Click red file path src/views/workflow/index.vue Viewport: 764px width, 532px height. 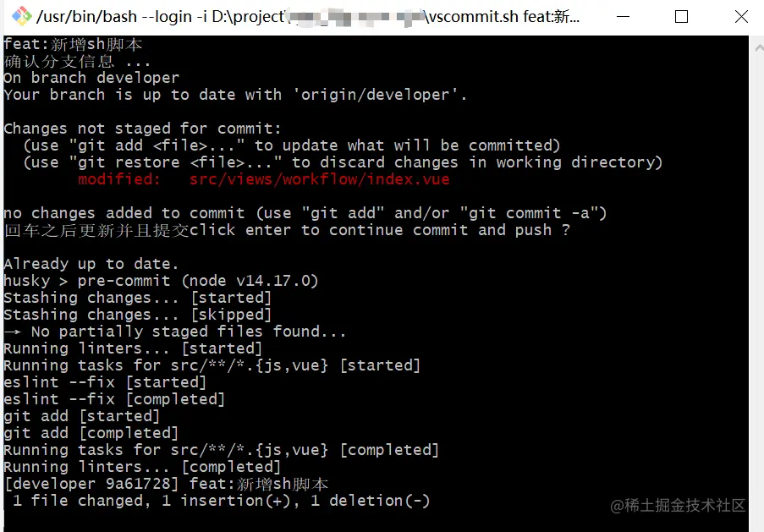click(x=320, y=179)
